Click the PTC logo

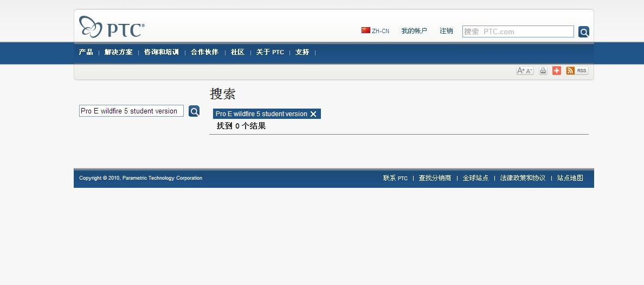click(112, 27)
